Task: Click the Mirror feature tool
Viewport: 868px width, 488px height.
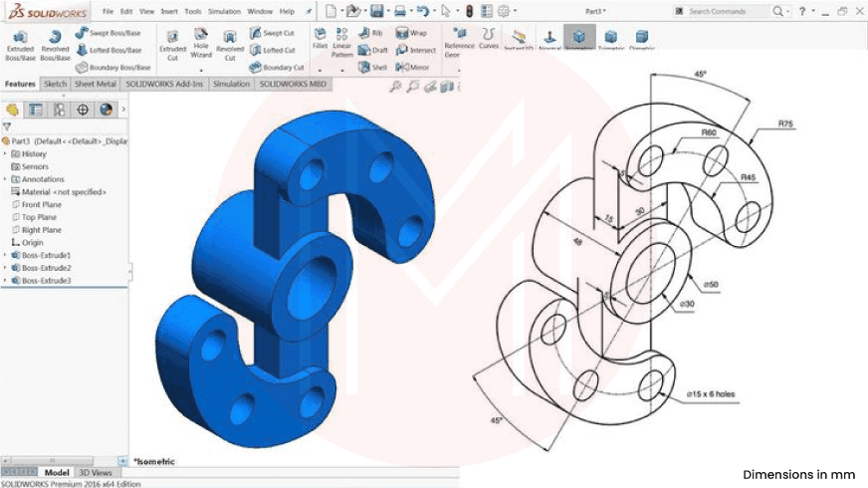Action: point(412,67)
